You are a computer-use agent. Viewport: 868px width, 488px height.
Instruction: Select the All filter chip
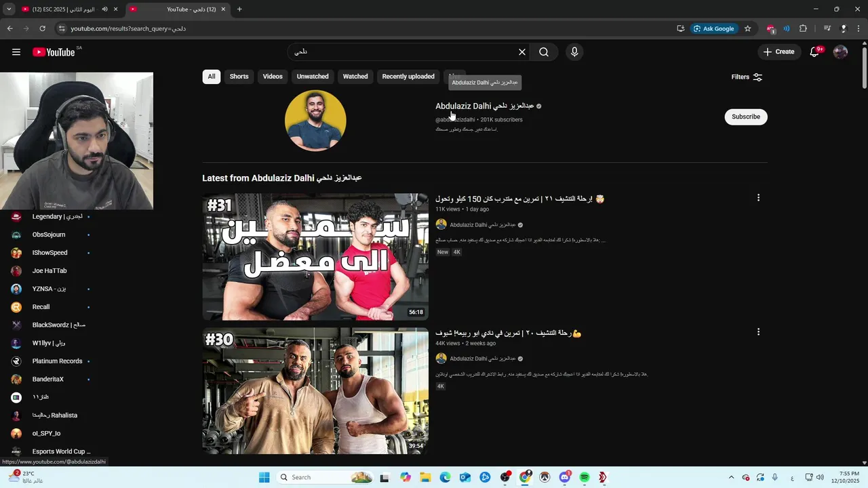(212, 77)
